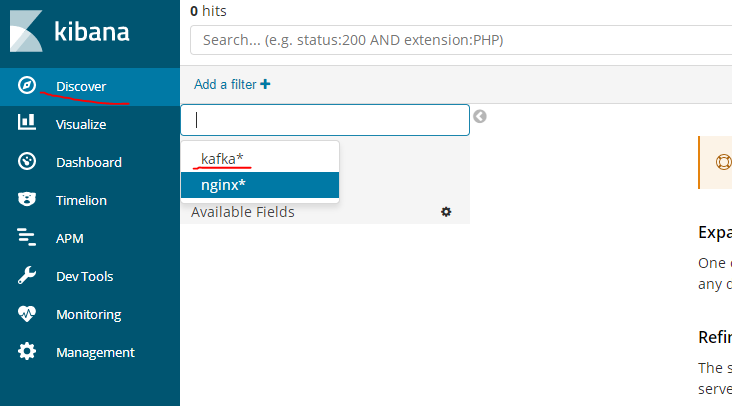The width and height of the screenshot is (732, 406).
Task: Click the APM lines icon
Action: [x=27, y=237]
